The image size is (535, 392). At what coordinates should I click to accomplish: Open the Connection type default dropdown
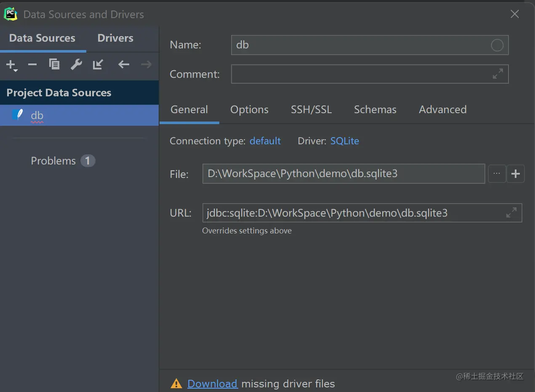pos(265,141)
